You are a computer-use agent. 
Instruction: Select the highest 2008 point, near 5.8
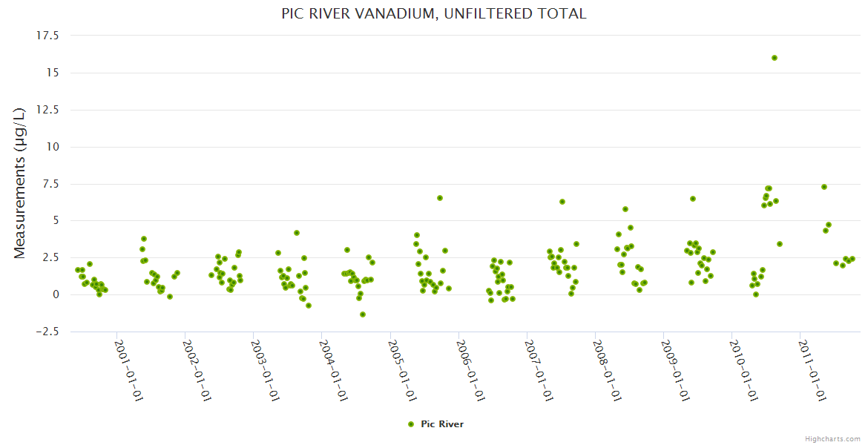pos(625,209)
